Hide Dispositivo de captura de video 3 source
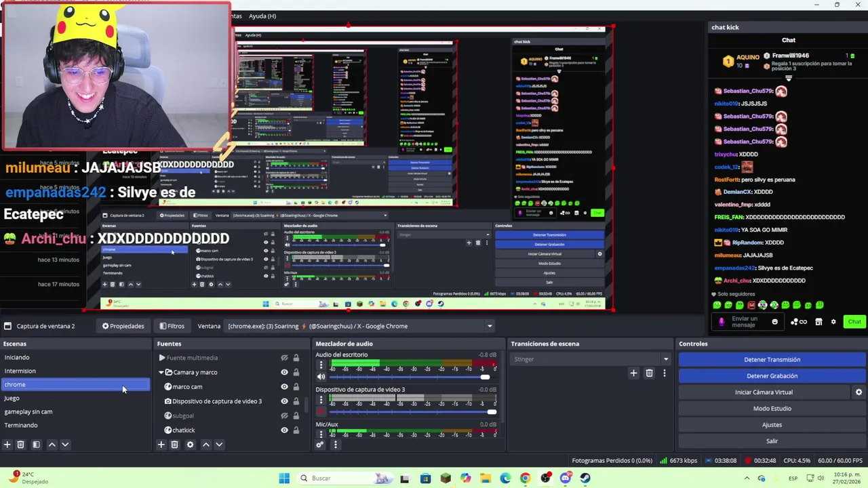868x488 pixels. [284, 401]
